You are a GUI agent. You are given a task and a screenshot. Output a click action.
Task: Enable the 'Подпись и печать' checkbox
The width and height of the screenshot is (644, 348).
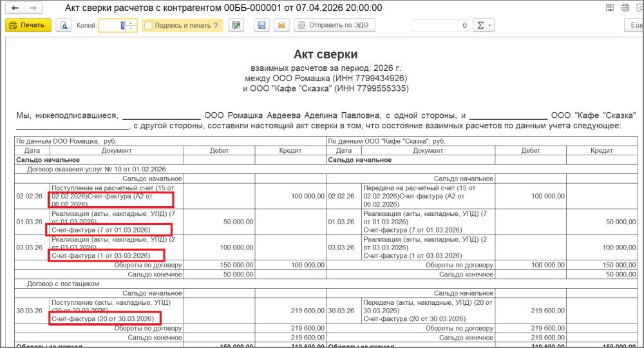pos(149,26)
